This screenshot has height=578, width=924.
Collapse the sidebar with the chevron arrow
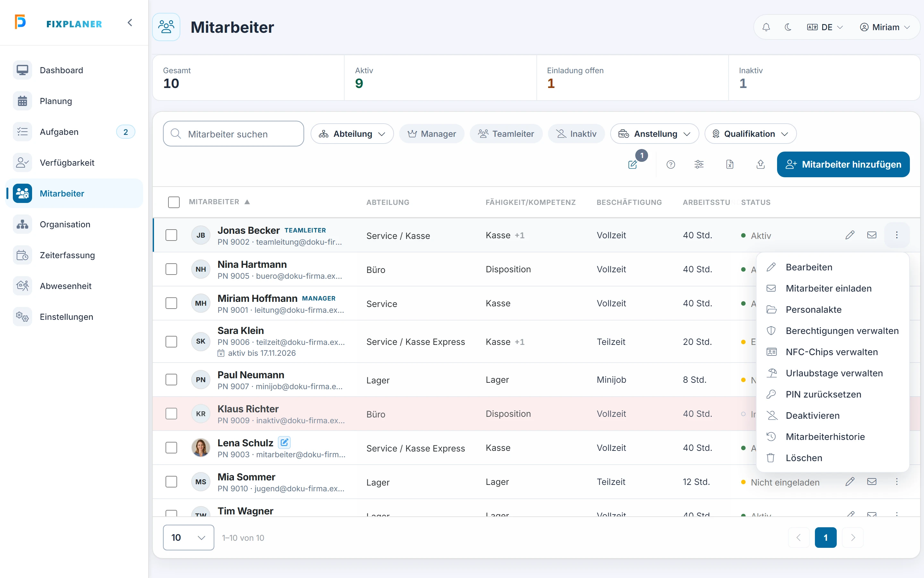point(130,23)
